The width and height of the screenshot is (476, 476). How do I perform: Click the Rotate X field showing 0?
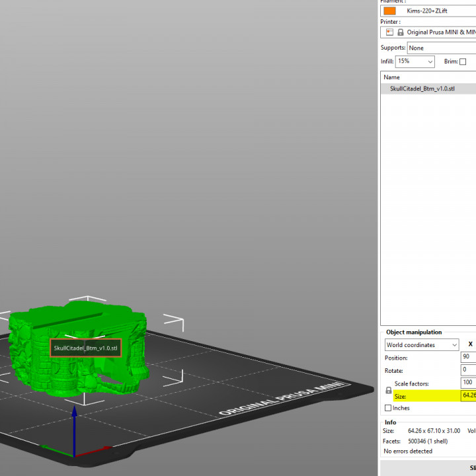469,370
